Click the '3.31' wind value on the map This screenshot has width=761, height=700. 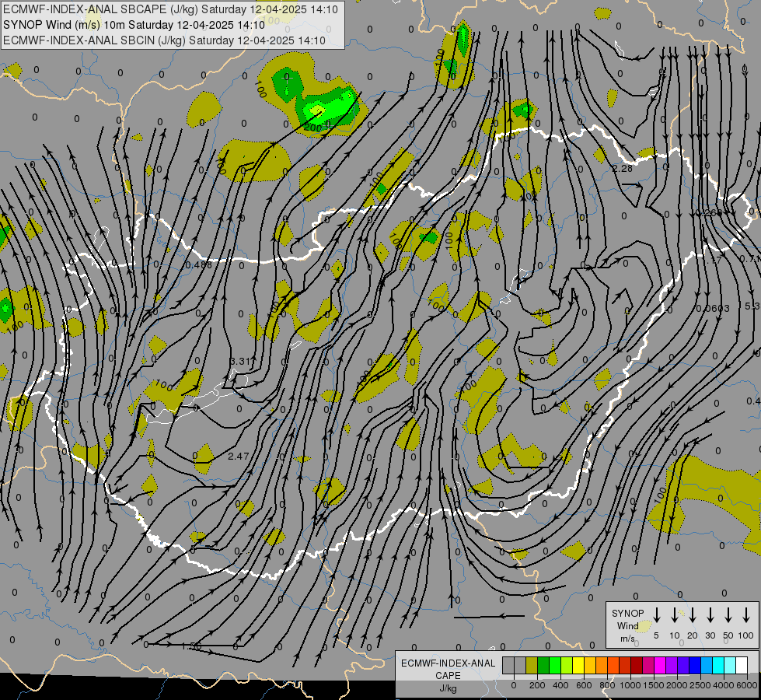(x=241, y=361)
